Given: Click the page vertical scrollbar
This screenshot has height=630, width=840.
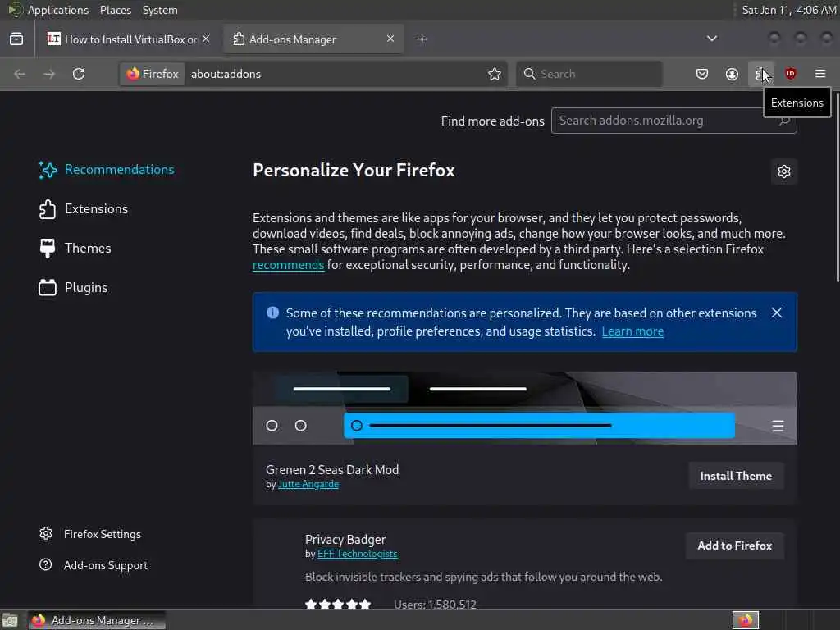Looking at the screenshot, I should pyautogui.click(x=837, y=188).
